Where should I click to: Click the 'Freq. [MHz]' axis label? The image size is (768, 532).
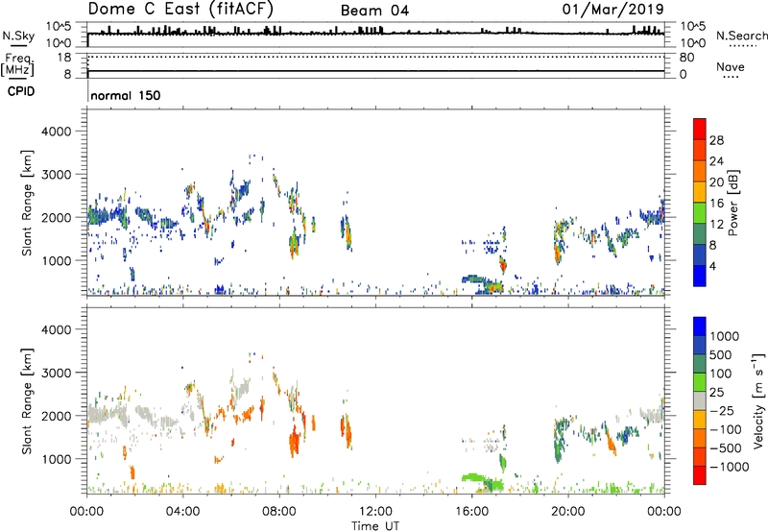[17, 65]
